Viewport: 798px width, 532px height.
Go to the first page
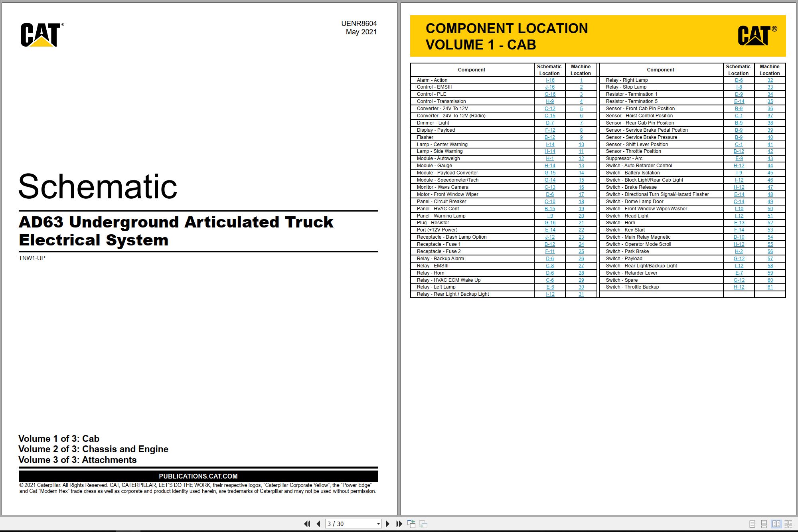coord(307,524)
